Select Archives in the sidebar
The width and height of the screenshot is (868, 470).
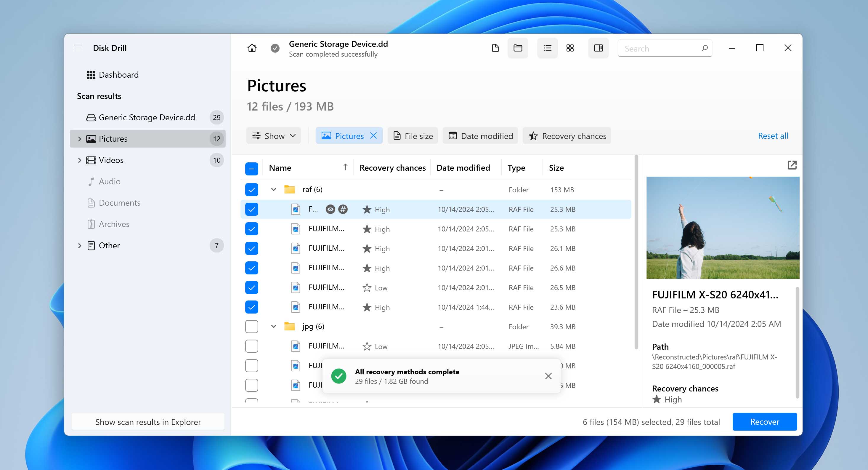[147, 224]
